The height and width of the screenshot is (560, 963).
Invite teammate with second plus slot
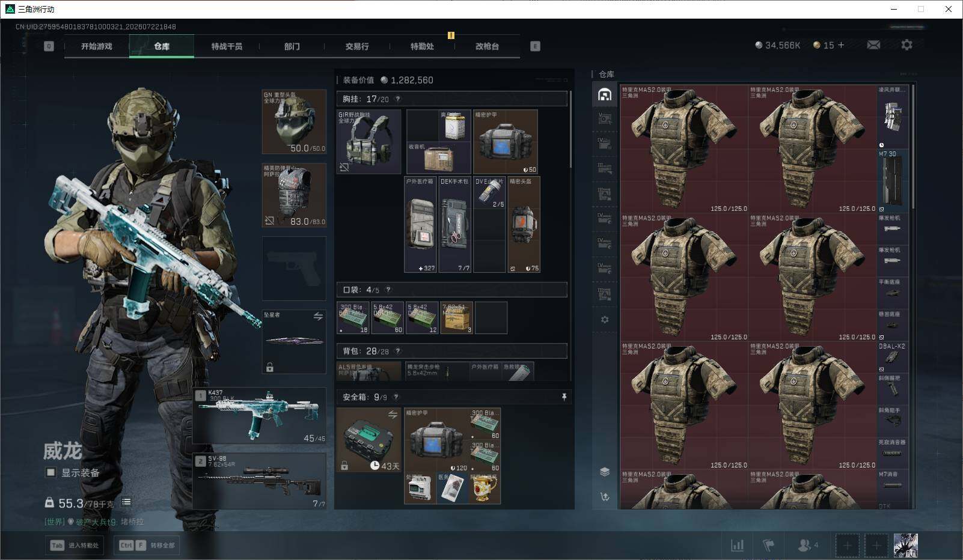[876, 546]
